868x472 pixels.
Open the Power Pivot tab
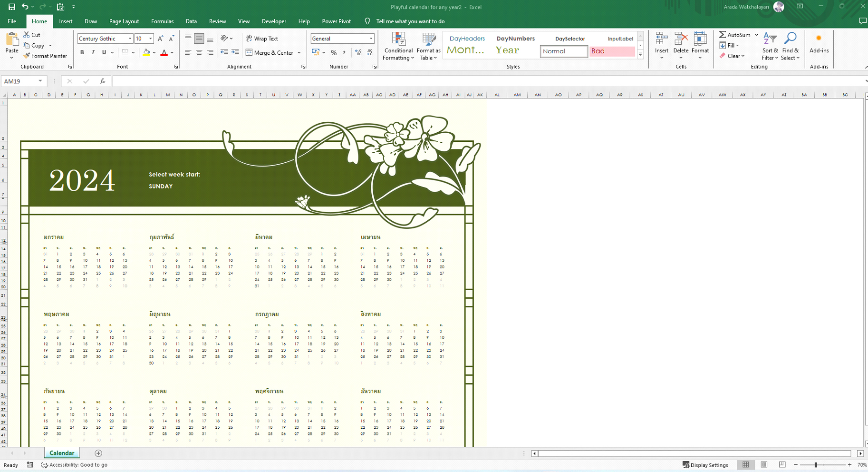336,21
